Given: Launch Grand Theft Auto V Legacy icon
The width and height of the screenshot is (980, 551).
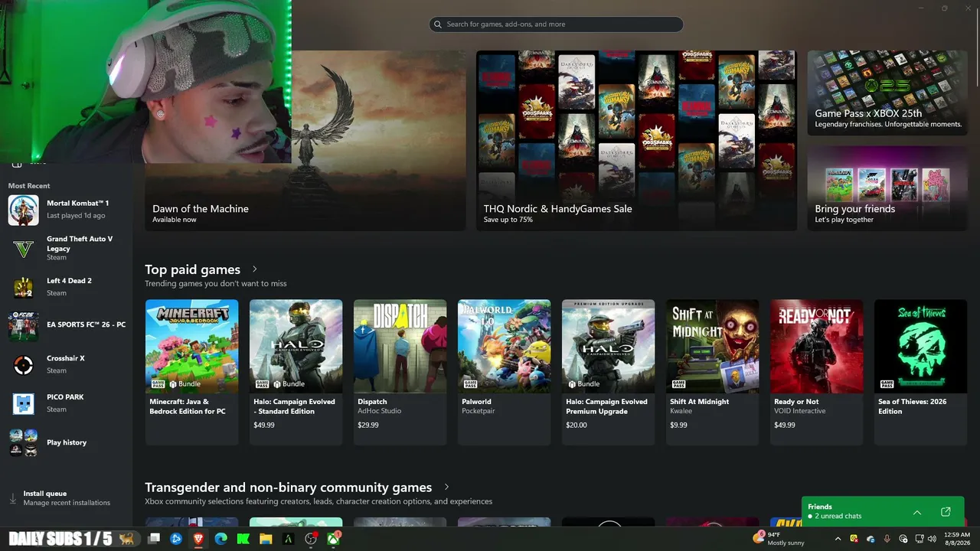Looking at the screenshot, I should tap(23, 249).
